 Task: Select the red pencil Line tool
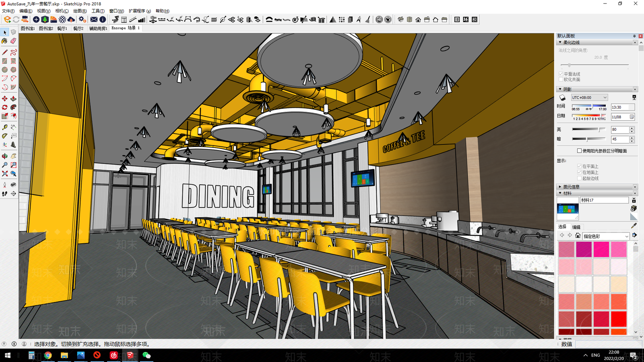[5, 52]
